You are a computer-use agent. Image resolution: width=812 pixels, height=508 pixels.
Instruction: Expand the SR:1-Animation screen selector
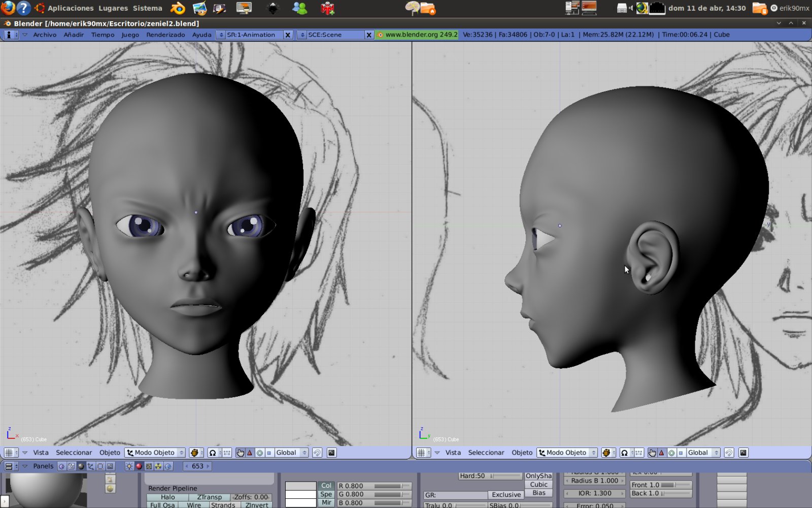pos(221,35)
